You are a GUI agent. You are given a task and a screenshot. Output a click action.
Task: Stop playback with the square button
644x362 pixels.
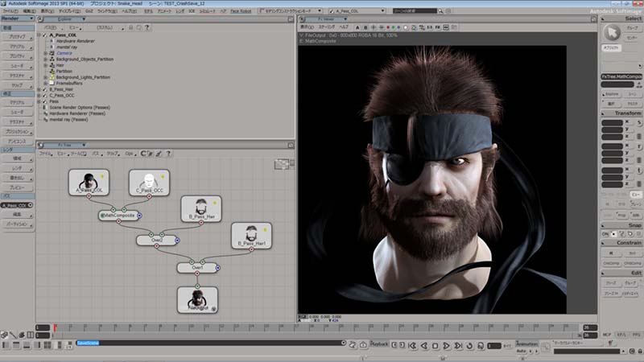[x=436, y=346]
